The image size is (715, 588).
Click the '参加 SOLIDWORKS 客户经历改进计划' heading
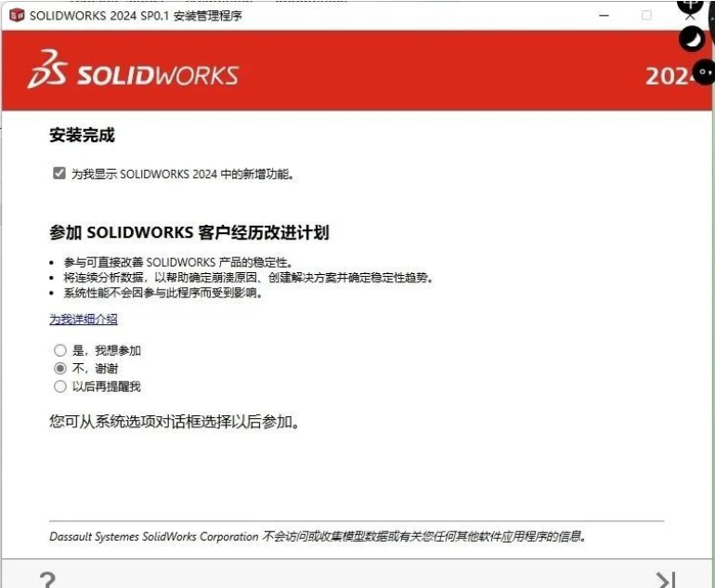click(x=189, y=232)
